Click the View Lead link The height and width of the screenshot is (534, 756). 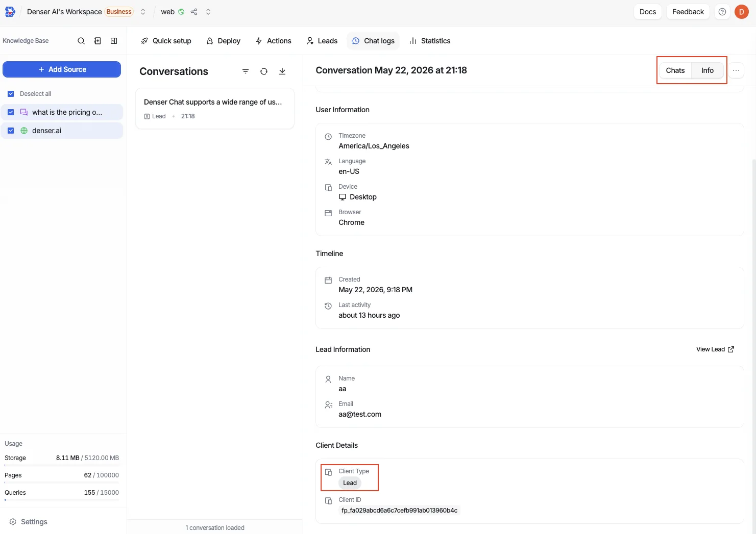coord(715,349)
